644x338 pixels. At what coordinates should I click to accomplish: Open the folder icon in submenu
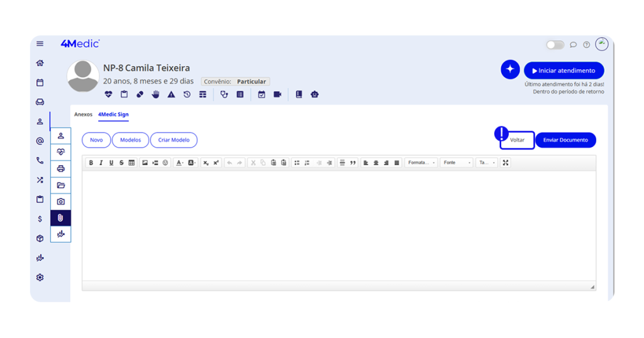click(x=61, y=185)
